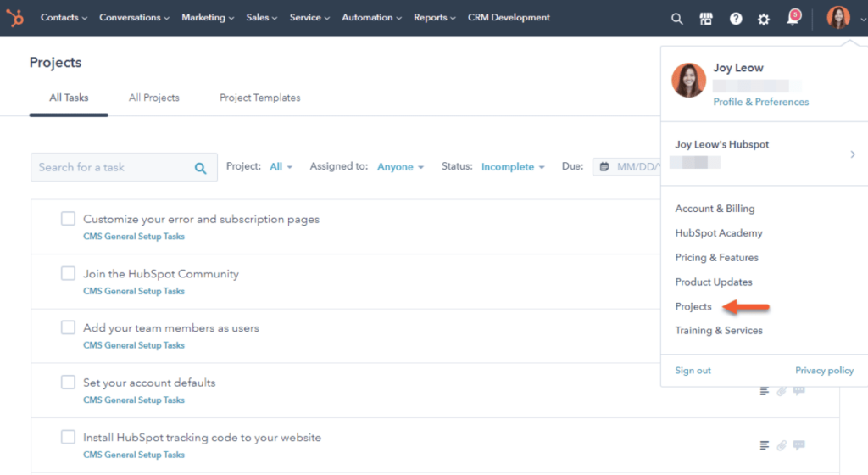Select Training & Services in user menu
The image size is (868, 475).
pyautogui.click(x=719, y=331)
